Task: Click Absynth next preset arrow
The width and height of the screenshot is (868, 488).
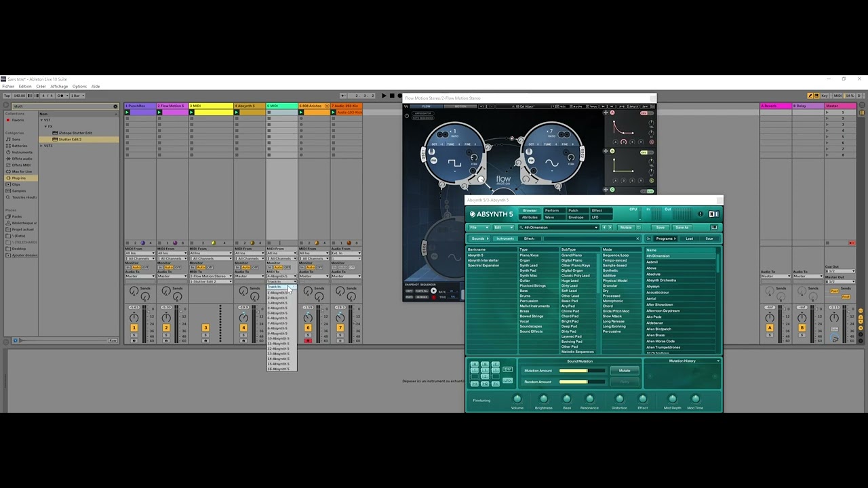Action: (x=609, y=228)
